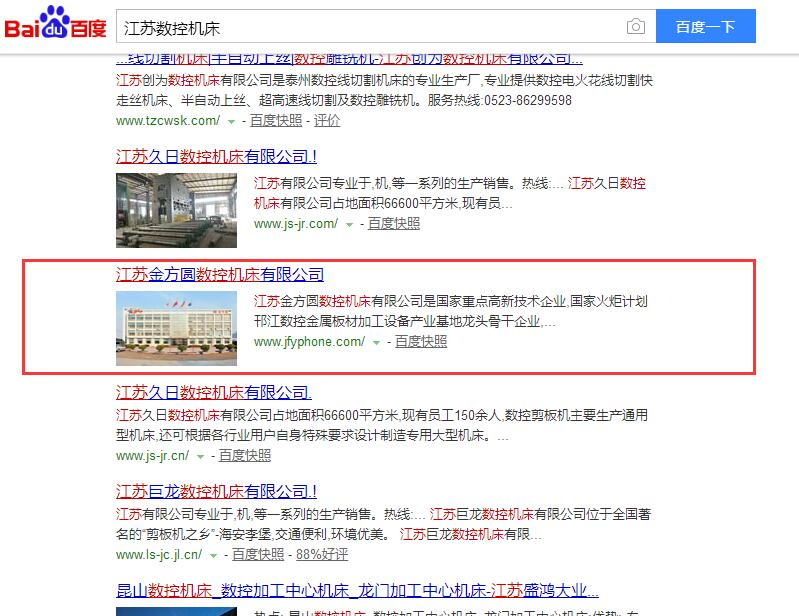Visit www.ls-jc.jl.cn/ URL
This screenshot has width=799, height=616.
159,555
